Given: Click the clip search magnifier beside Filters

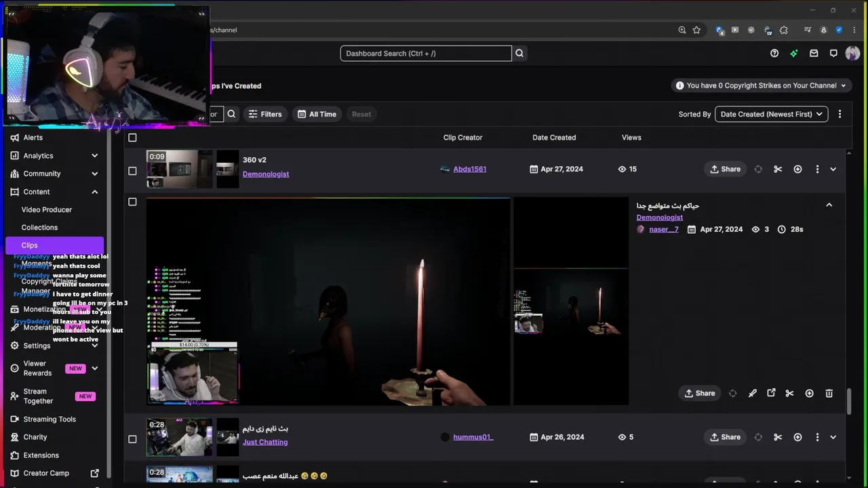Looking at the screenshot, I should [231, 114].
